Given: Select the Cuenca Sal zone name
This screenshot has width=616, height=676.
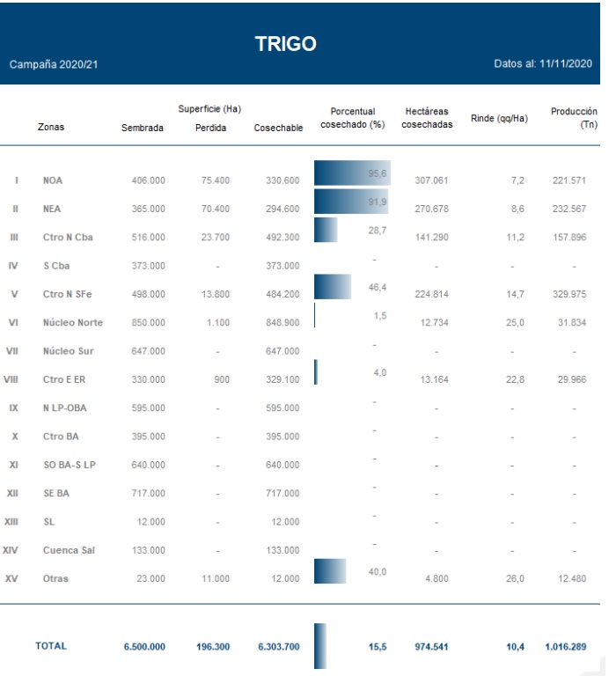Looking at the screenshot, I should click(x=71, y=550).
